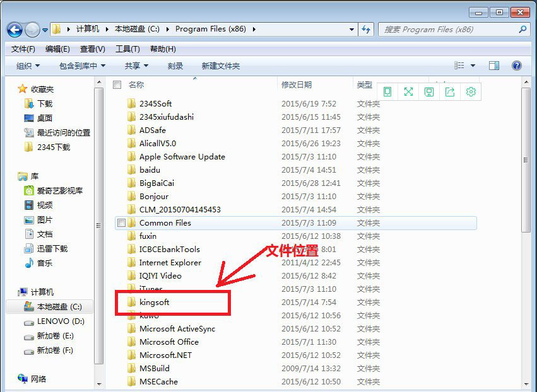The width and height of the screenshot is (537, 392).
Task: Open 桌面 in favorites
Action: coord(38,118)
